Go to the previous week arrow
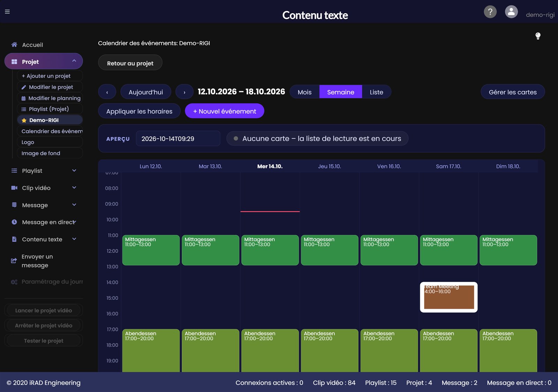Image resolution: width=558 pixels, height=392 pixels. [x=107, y=92]
